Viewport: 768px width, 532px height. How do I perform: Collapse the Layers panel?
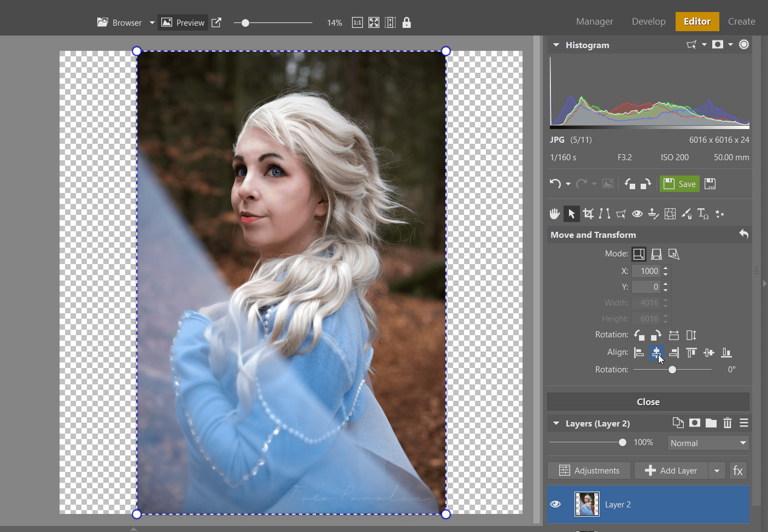[x=556, y=423]
